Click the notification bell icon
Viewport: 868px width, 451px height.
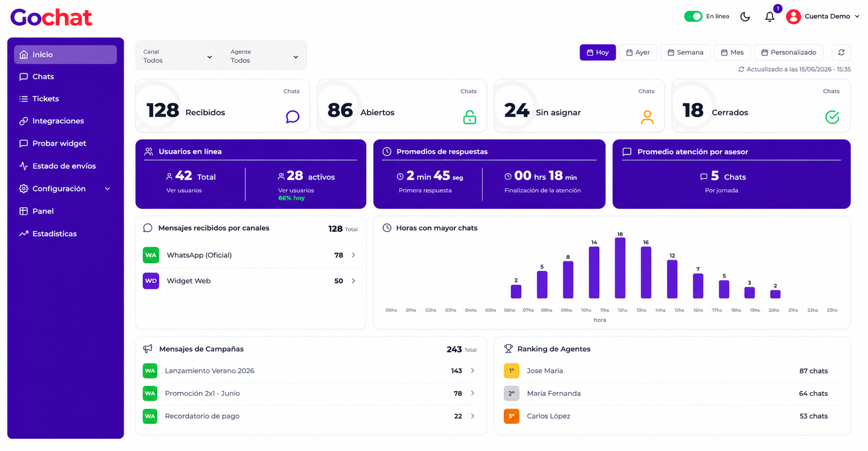coord(770,17)
